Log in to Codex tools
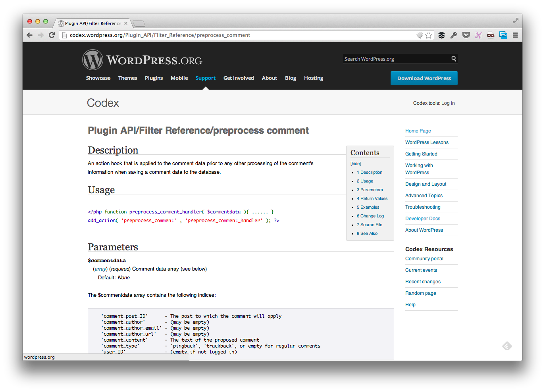The width and height of the screenshot is (545, 392). pos(448,103)
